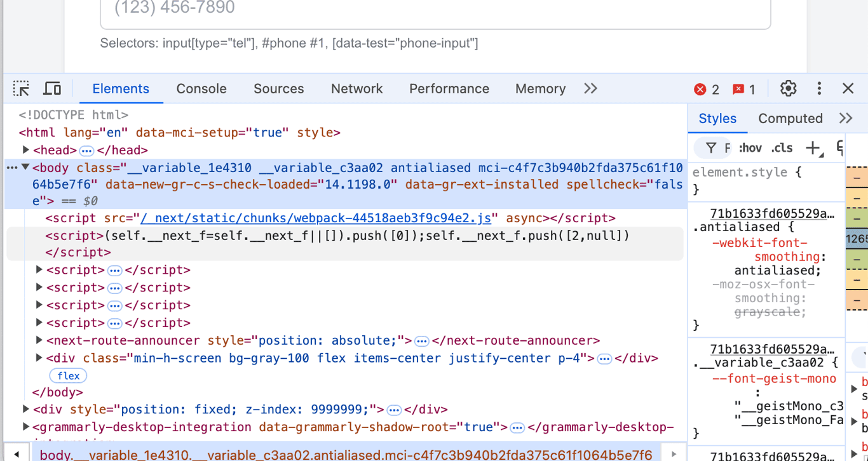Open stylesheet link above .__variable_c3aa02 rule
This screenshot has width=868, height=461.
pyautogui.click(x=772, y=349)
